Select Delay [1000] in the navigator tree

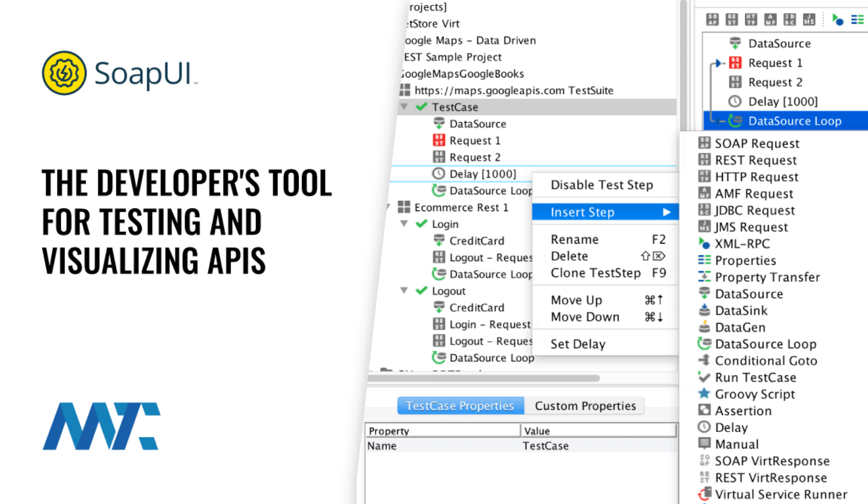(x=482, y=174)
